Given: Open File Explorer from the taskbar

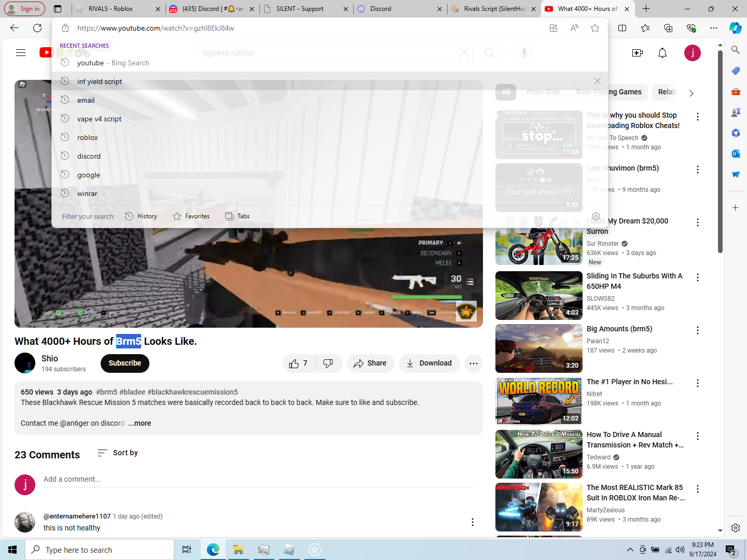Looking at the screenshot, I should (x=238, y=550).
